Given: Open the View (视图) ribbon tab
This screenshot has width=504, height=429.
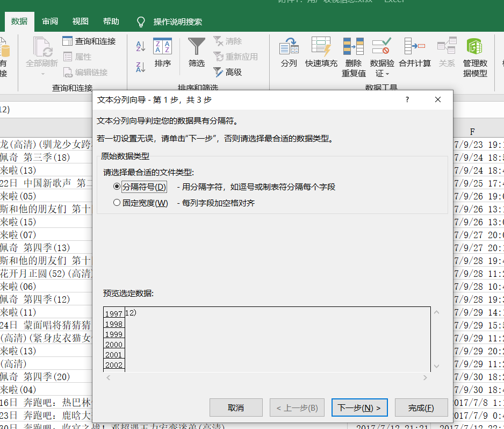Looking at the screenshot, I should (x=81, y=22).
